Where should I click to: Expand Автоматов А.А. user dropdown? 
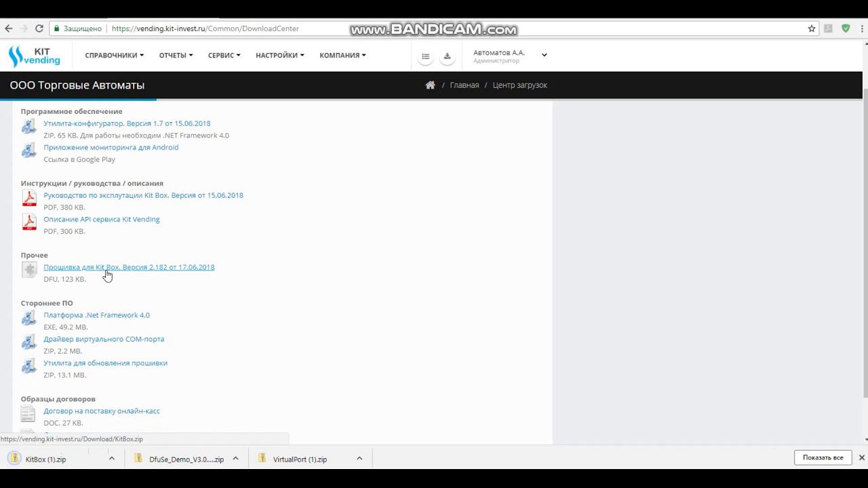[x=544, y=55]
